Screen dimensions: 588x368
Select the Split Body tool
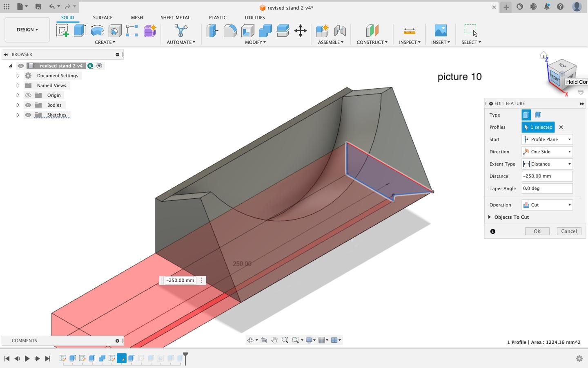point(283,31)
